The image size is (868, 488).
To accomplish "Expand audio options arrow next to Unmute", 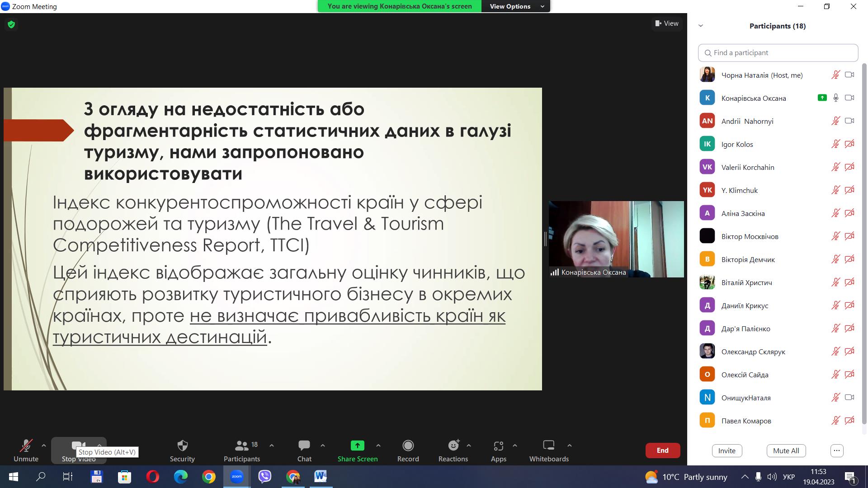I will [44, 446].
